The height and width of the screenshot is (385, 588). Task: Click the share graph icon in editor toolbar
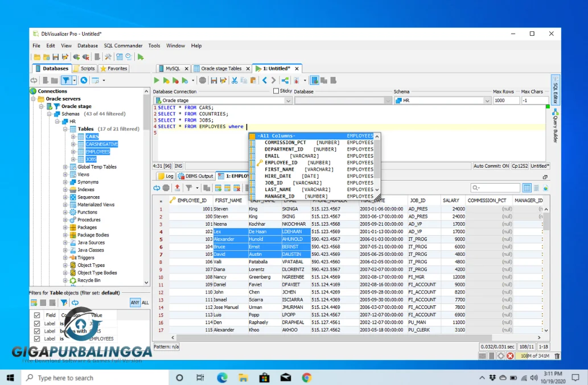click(285, 80)
